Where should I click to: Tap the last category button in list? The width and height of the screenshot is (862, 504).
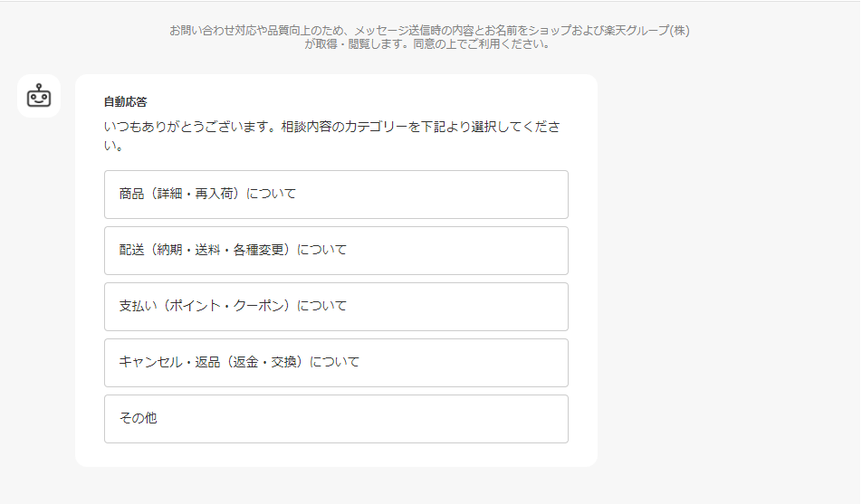[336, 418]
